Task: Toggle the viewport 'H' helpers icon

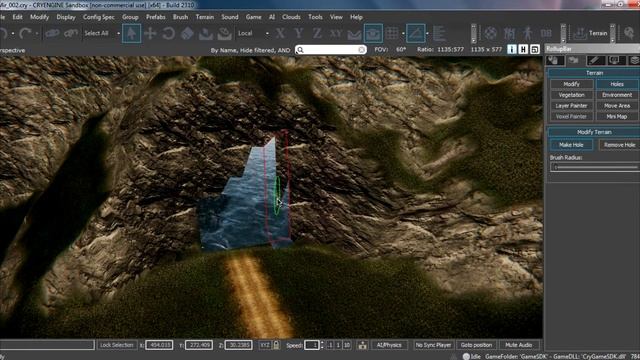Action: (x=523, y=49)
